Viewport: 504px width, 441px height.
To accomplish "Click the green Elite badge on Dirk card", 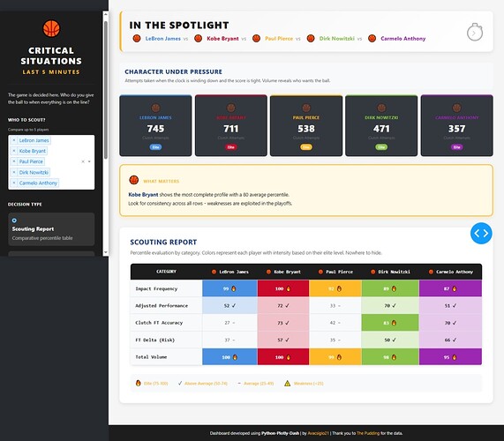I will click(381, 147).
